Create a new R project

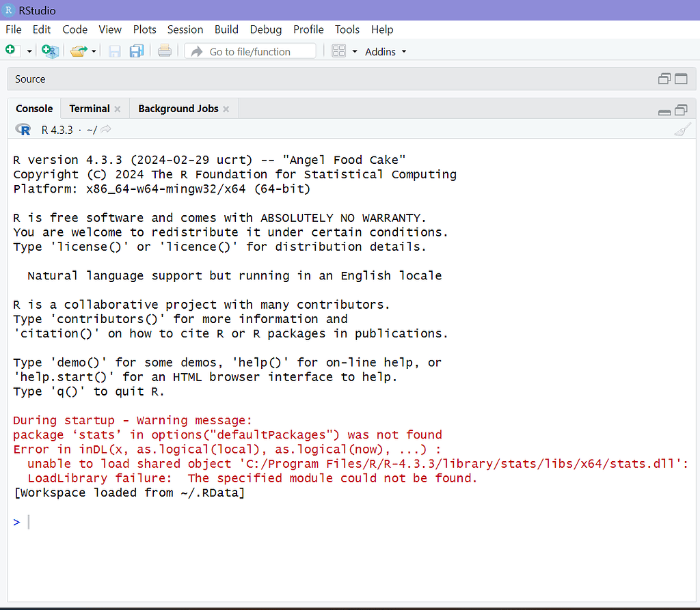[50, 51]
